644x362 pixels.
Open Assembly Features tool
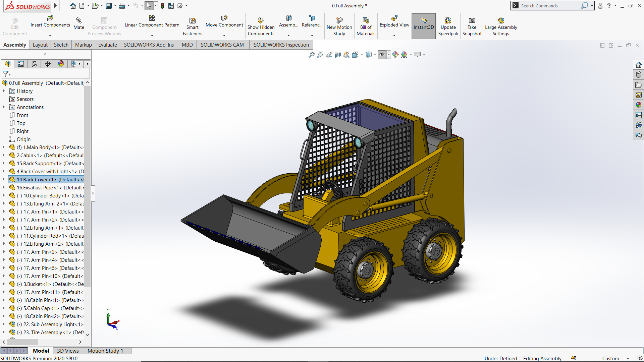pyautogui.click(x=288, y=22)
